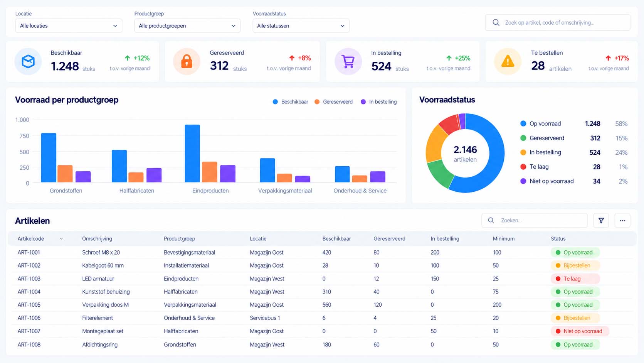The width and height of the screenshot is (644, 363).
Task: Click the Beschikbaar box icon
Action: 28,61
